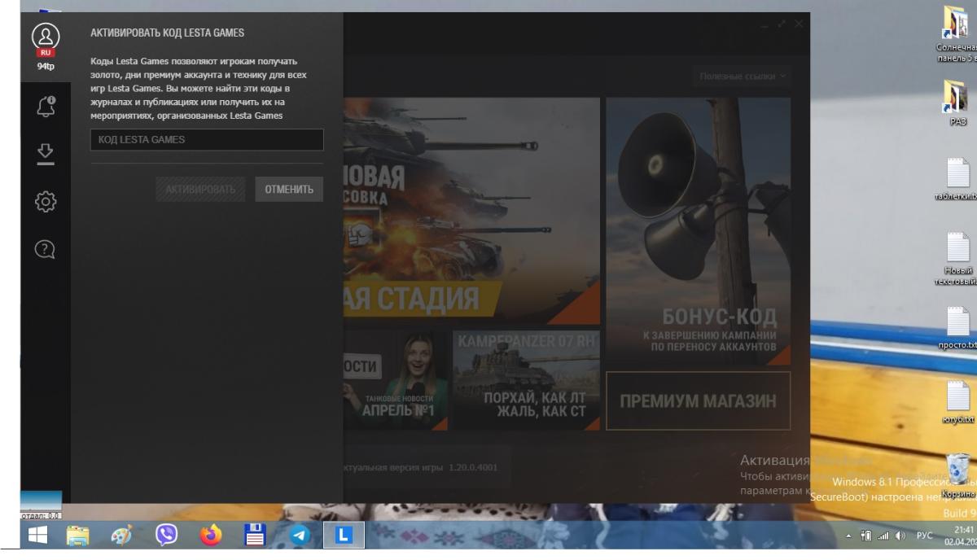
Task: Click the battery or power tray icon
Action: pyautogui.click(x=868, y=536)
